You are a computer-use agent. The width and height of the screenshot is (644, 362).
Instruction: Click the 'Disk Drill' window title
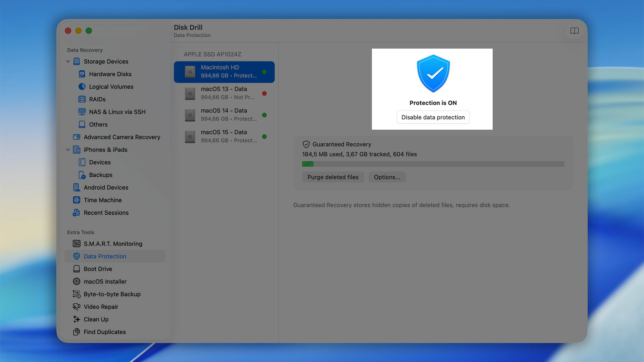pyautogui.click(x=188, y=27)
